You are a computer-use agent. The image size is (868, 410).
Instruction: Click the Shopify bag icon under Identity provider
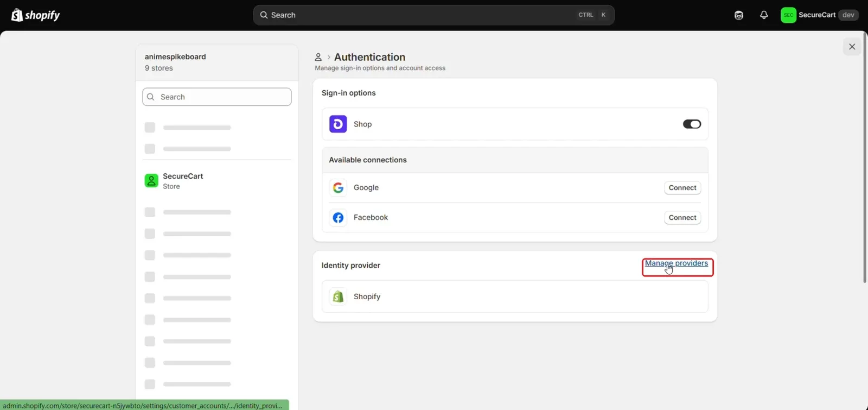click(x=338, y=297)
